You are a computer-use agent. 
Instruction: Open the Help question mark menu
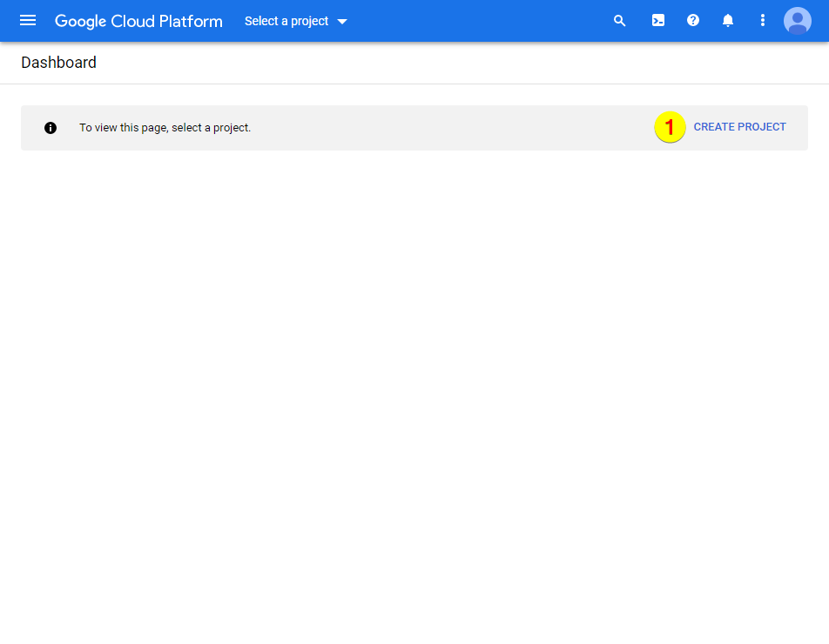tap(693, 21)
